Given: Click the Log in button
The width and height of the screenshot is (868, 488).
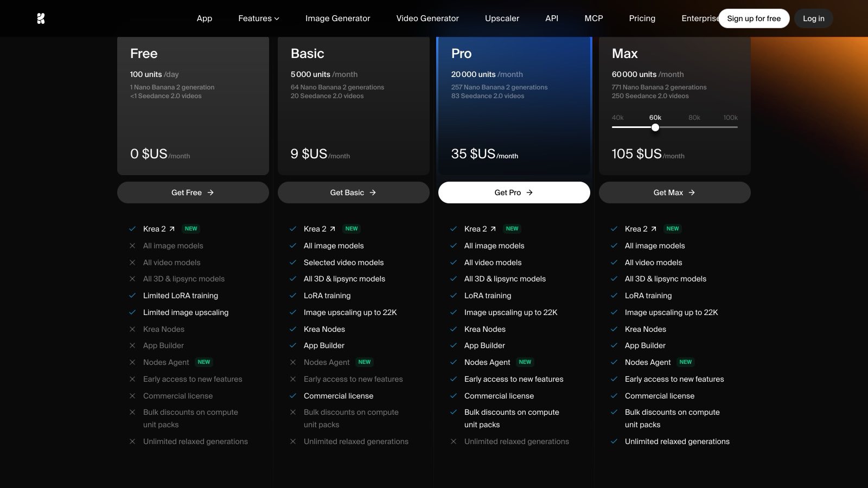Looking at the screenshot, I should (813, 18).
